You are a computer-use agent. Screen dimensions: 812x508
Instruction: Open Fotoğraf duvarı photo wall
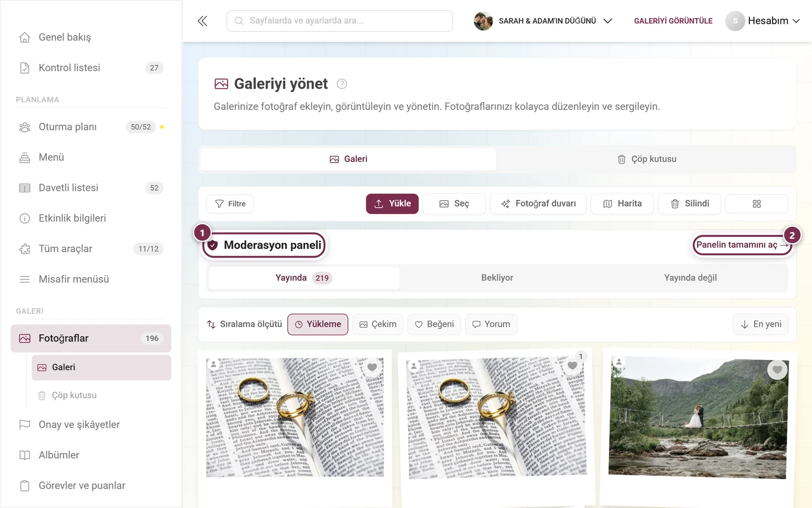[x=538, y=204]
